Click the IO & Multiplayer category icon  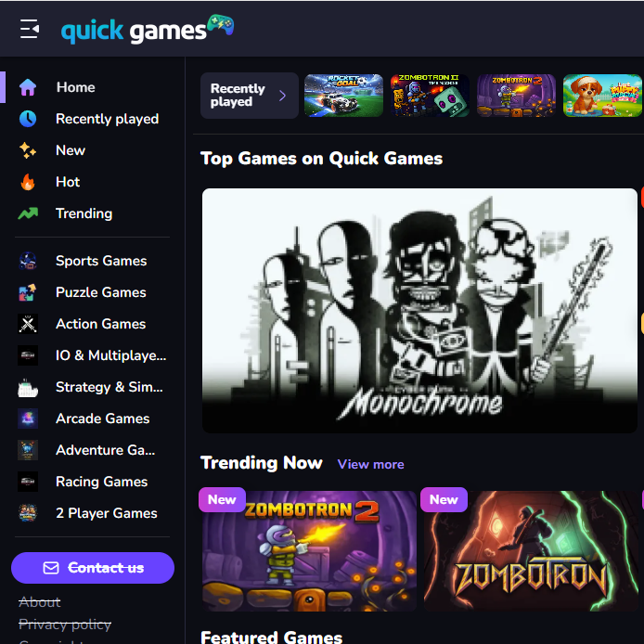pos(28,355)
